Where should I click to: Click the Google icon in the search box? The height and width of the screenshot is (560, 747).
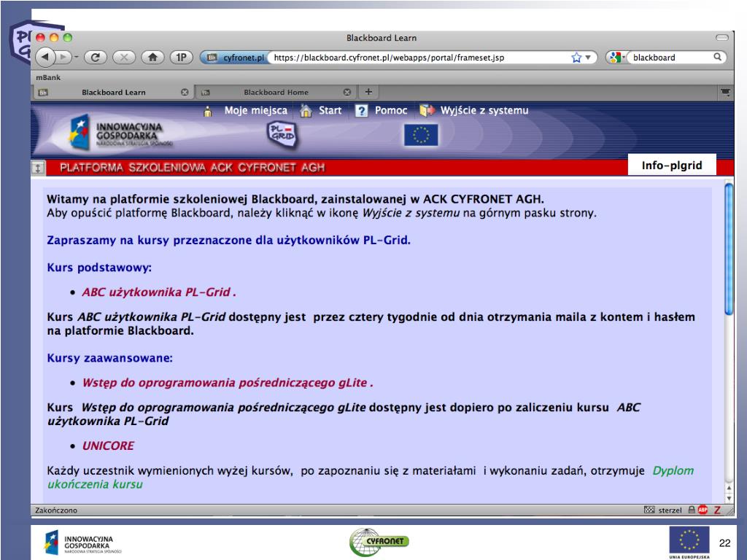pos(614,58)
